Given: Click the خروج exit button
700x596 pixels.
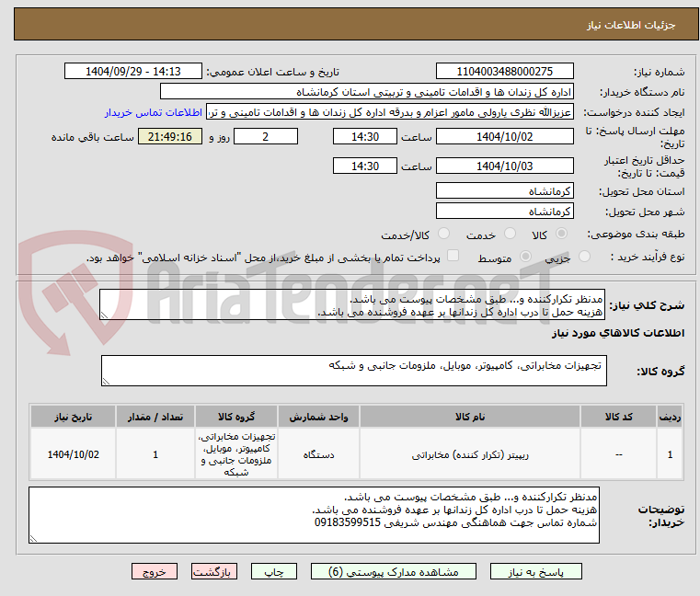Looking at the screenshot, I should click(154, 571).
